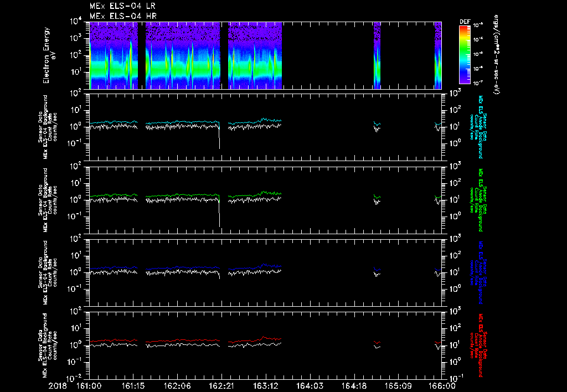Pick the rainbow DEF color bar
This screenshot has width=567, height=392.
pyautogui.click(x=465, y=55)
